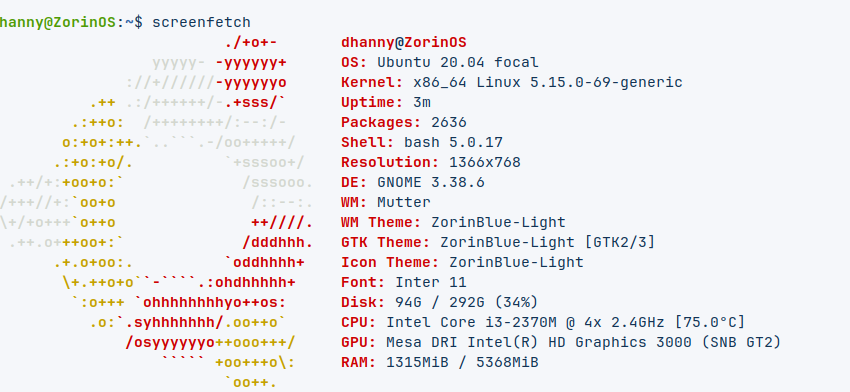Click the bash 5.0.17 shell value
850x392 pixels.
(x=453, y=143)
